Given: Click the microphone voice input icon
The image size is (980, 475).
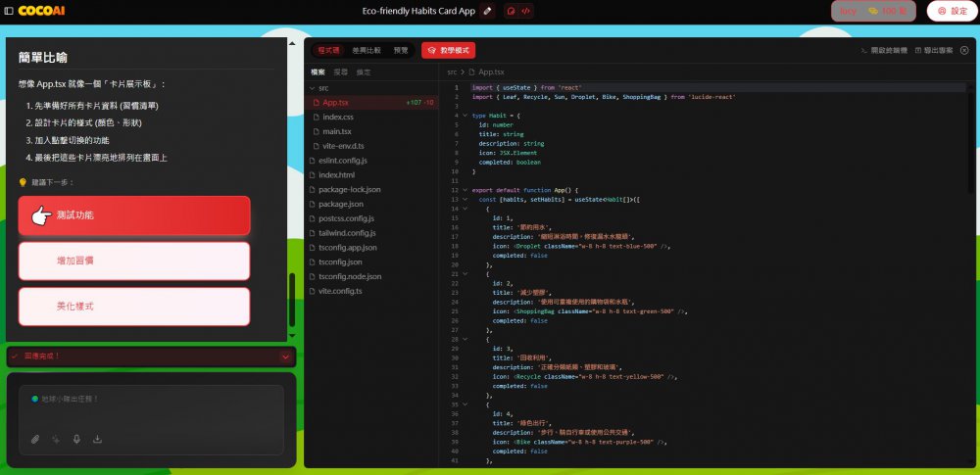Looking at the screenshot, I should tap(76, 439).
